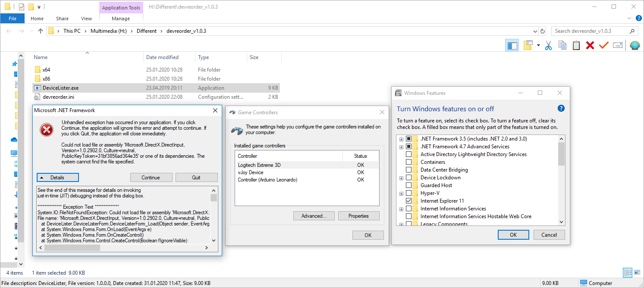Expand .NET Framework 4.7 Advanced Services node
Viewport: 644px width, 288px height.
tap(401, 147)
